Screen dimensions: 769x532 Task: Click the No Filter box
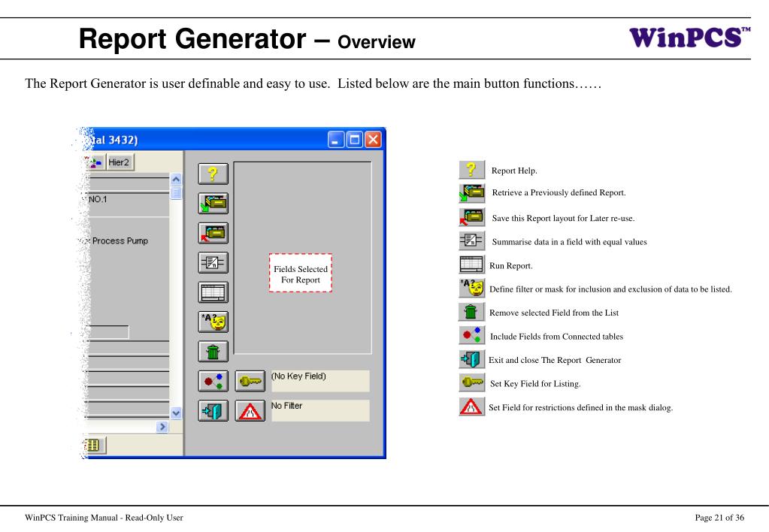(x=320, y=411)
